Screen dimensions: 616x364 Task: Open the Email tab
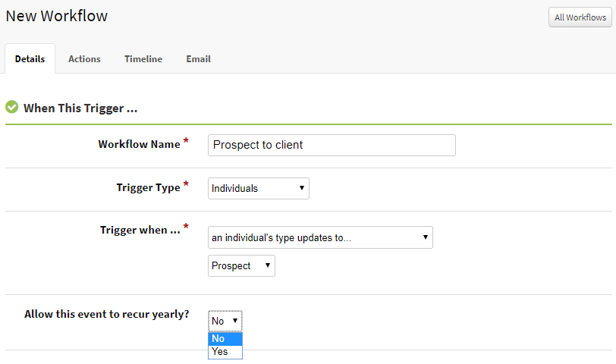pos(199,59)
